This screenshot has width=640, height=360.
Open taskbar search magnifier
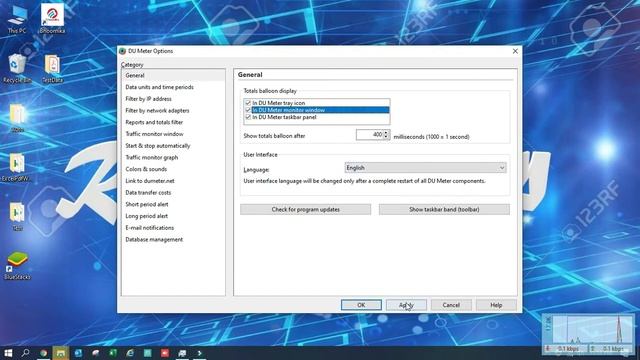[x=25, y=353]
